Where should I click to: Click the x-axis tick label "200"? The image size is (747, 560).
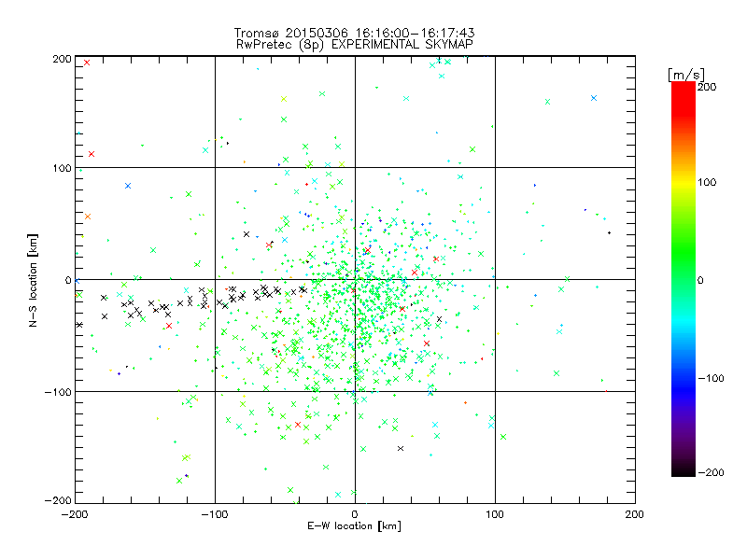(x=635, y=515)
